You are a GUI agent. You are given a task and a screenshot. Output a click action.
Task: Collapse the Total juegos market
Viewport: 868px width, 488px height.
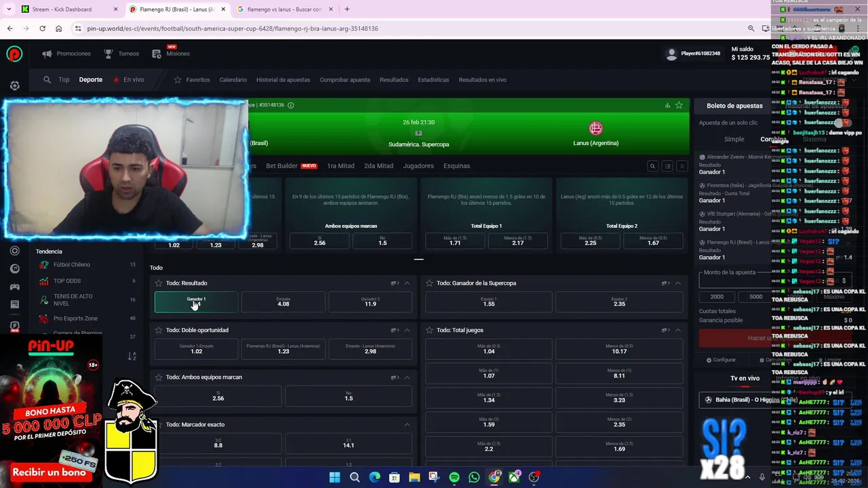click(677, 330)
